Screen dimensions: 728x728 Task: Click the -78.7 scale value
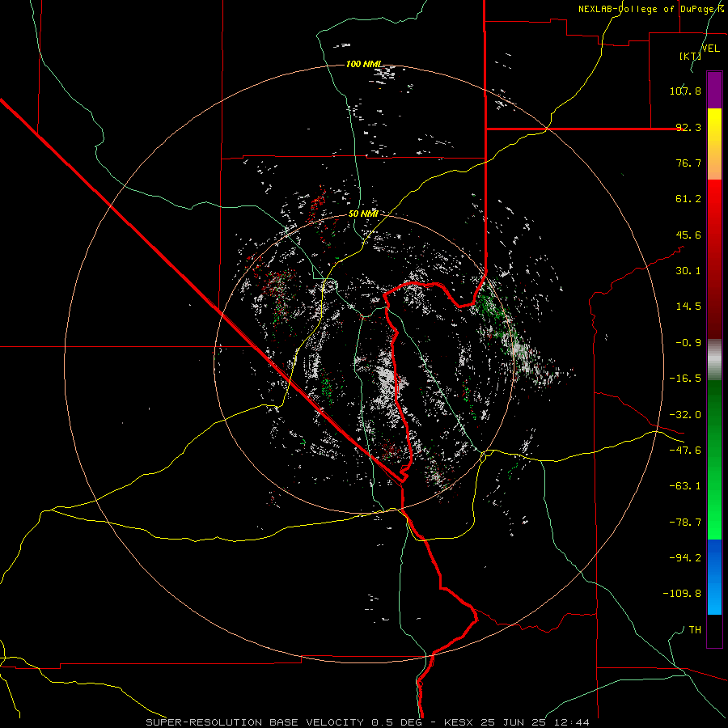[685, 523]
